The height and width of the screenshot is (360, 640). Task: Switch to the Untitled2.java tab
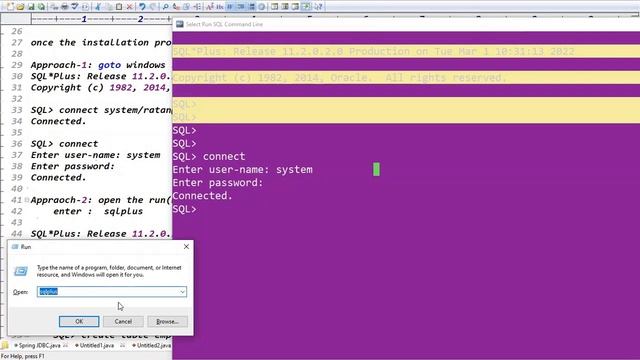(151, 345)
